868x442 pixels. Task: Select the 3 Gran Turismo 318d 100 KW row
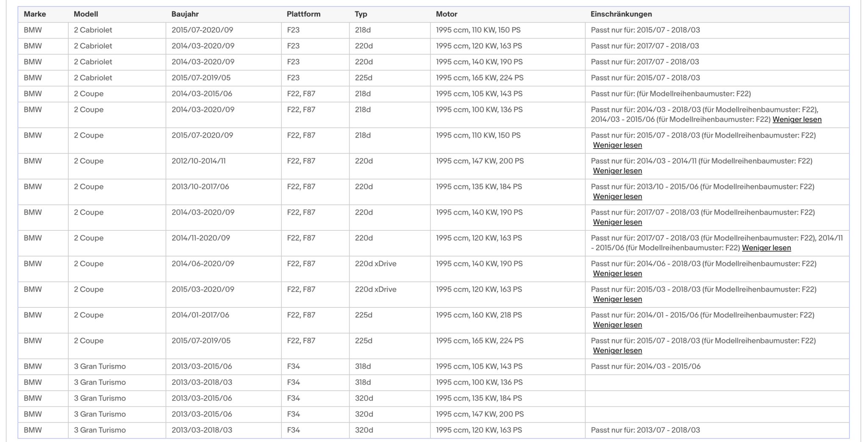pos(434,382)
